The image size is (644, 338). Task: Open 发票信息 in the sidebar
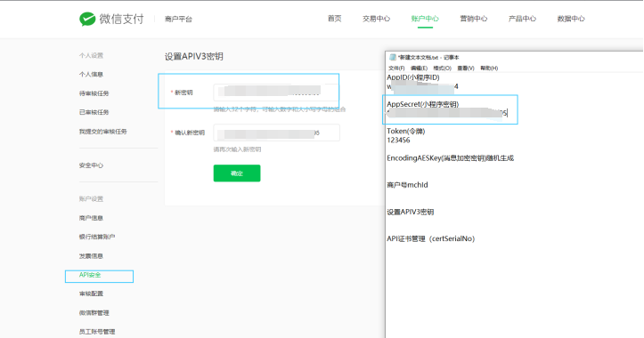click(91, 256)
